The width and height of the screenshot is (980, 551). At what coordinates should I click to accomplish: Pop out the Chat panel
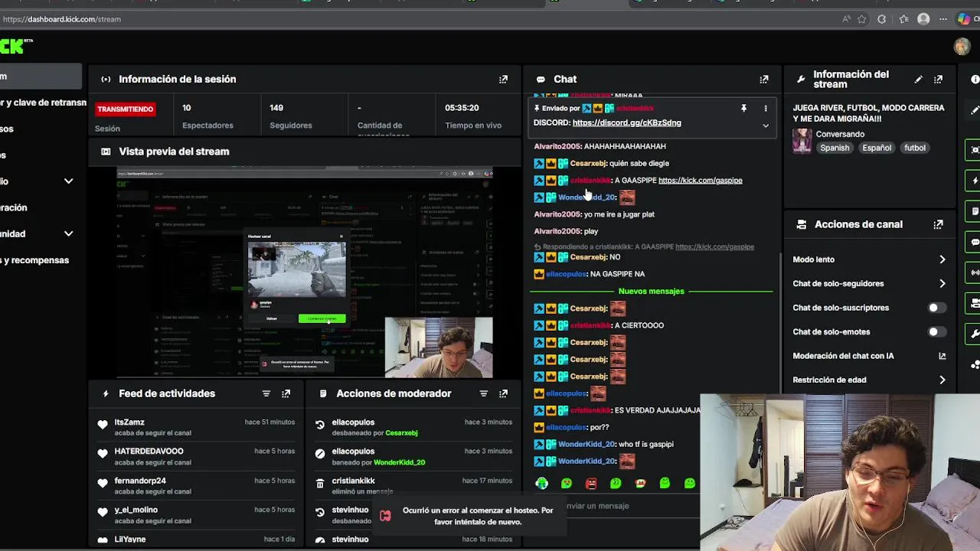coord(763,80)
